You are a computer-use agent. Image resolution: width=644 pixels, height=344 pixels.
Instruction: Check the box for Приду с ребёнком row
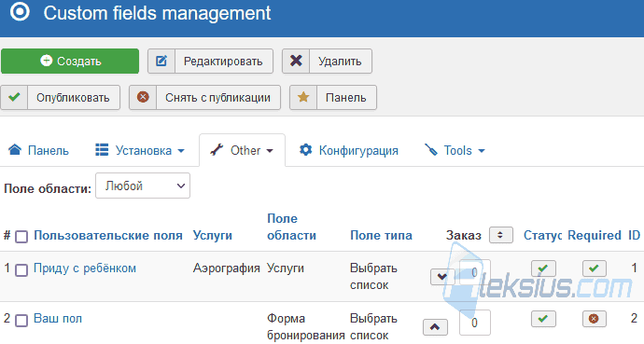21,270
